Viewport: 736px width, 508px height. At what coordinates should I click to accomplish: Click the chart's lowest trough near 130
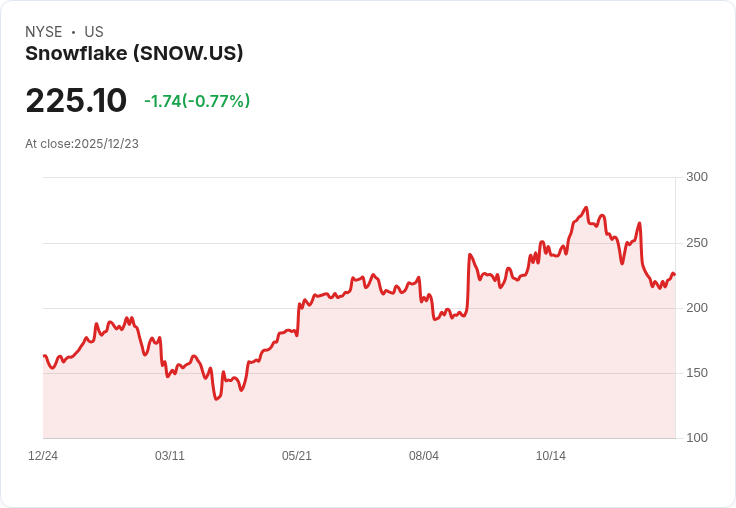216,399
